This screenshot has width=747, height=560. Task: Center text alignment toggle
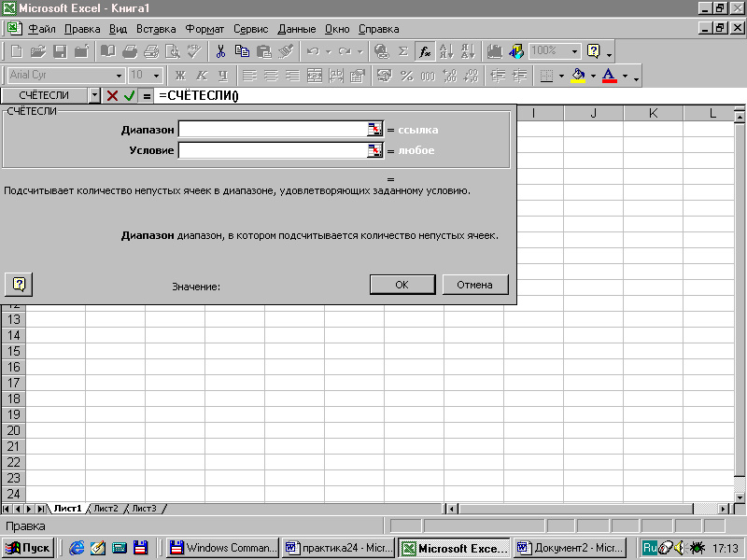271,76
